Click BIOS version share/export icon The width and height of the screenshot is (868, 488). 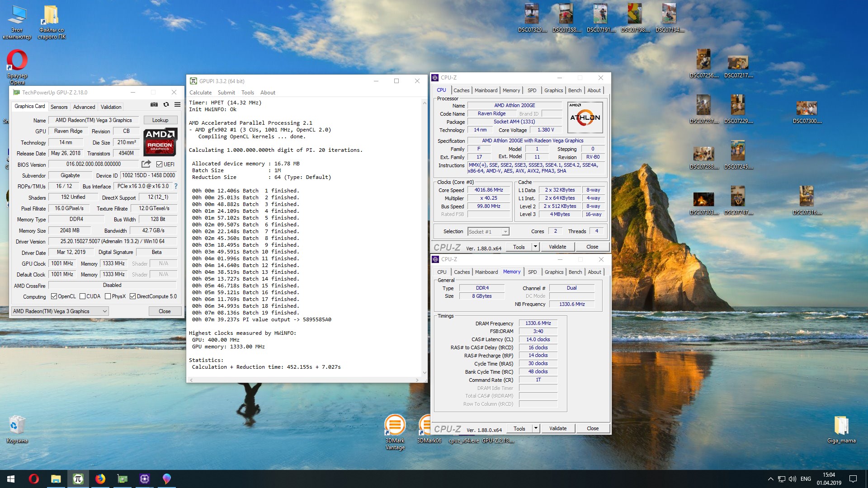[146, 164]
